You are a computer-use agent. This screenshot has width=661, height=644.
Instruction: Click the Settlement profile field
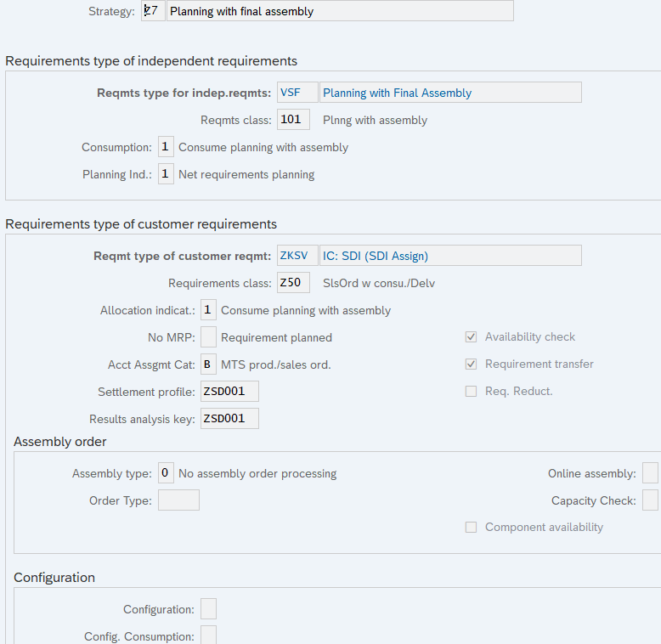pyautogui.click(x=229, y=392)
